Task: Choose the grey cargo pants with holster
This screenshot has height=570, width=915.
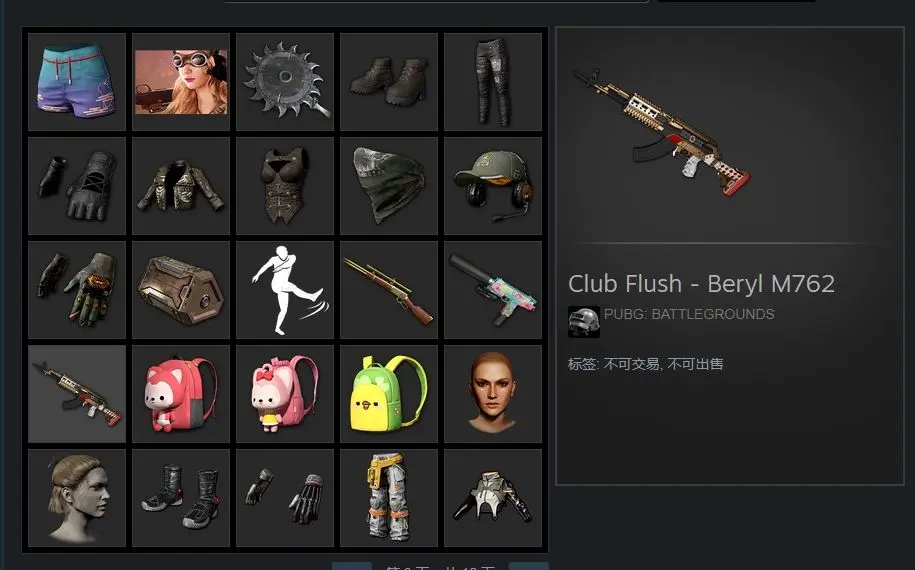Action: click(389, 498)
